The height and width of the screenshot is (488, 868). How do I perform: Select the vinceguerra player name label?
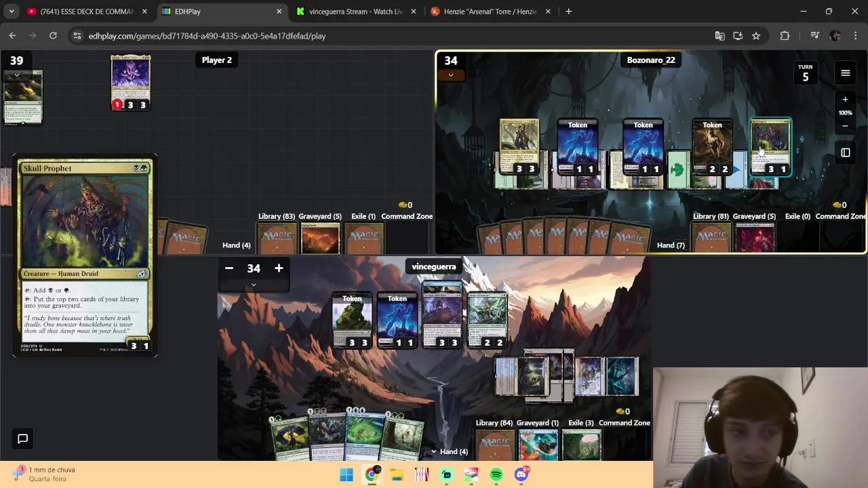(433, 266)
